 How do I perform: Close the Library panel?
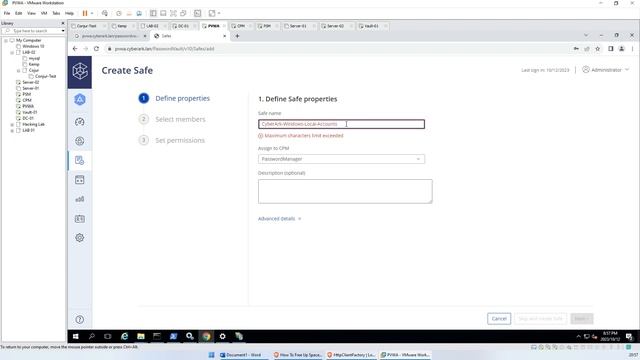pyautogui.click(x=63, y=23)
